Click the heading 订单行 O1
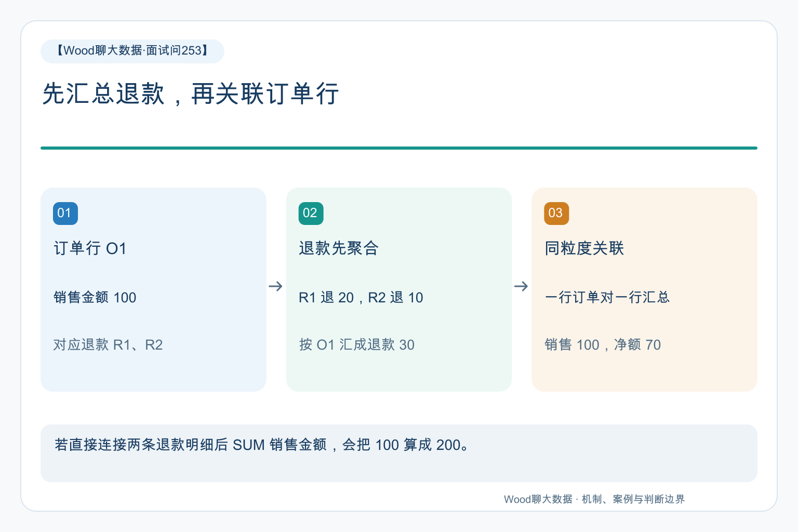 90,248
